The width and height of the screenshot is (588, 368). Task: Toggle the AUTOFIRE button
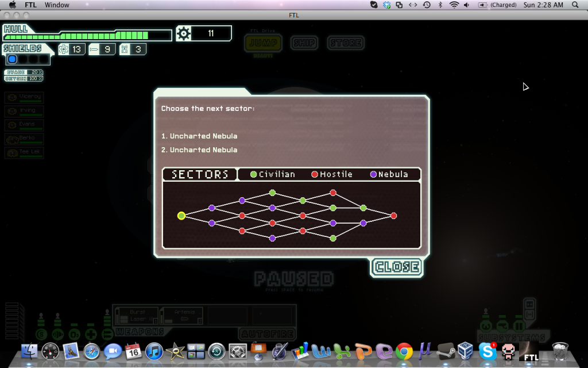pyautogui.click(x=268, y=334)
